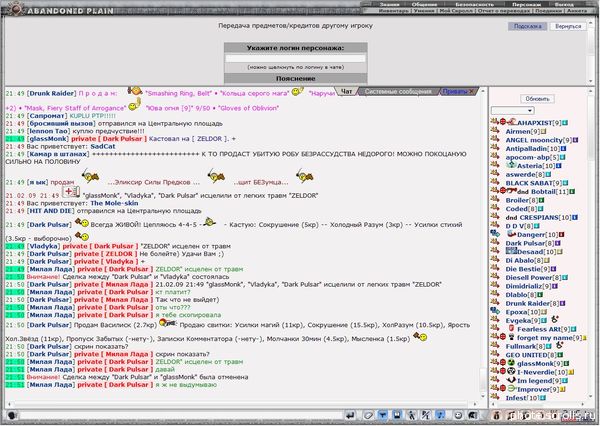600x426 pixels.
Task: Open the info badge after Dark Pulsar[8] in player list
Action: click(558, 243)
